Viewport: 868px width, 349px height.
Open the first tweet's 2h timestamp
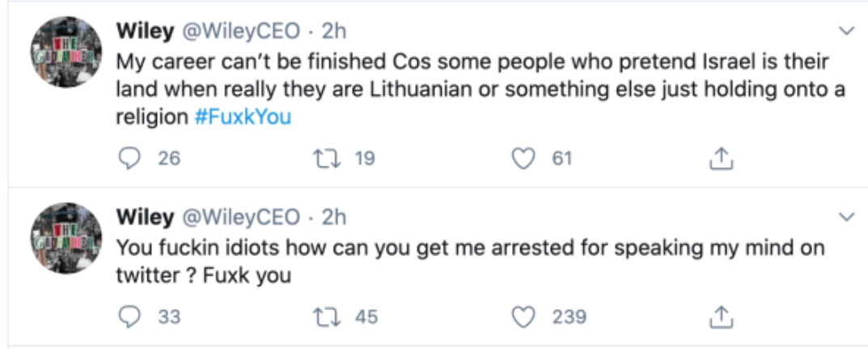[334, 32]
